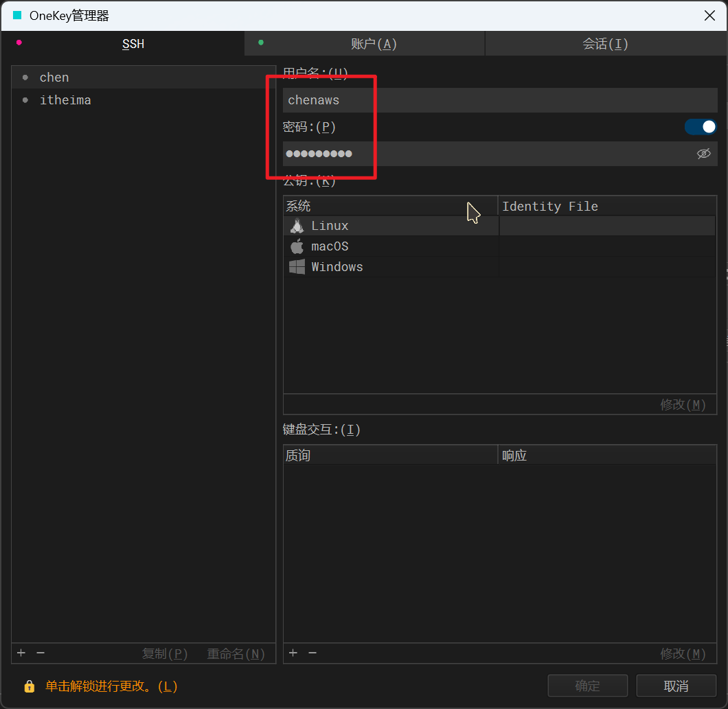The width and height of the screenshot is (728, 709).
Task: Add a keyboard interaction entry with plus
Action: pos(293,653)
